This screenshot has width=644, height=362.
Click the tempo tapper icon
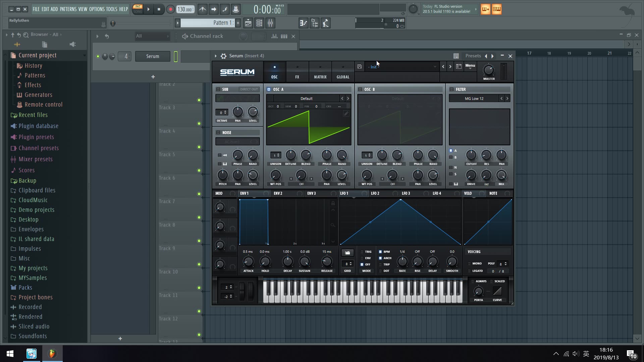(x=325, y=23)
